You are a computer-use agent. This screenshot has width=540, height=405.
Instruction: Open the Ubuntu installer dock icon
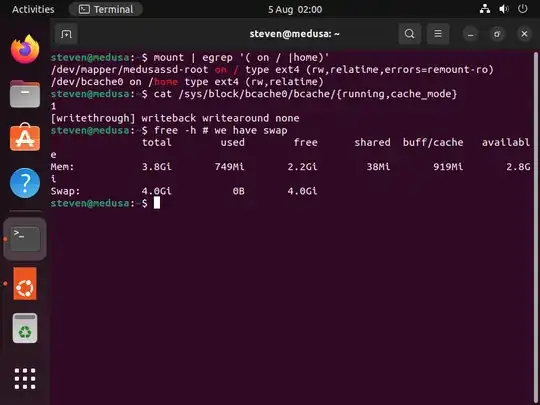(x=25, y=283)
